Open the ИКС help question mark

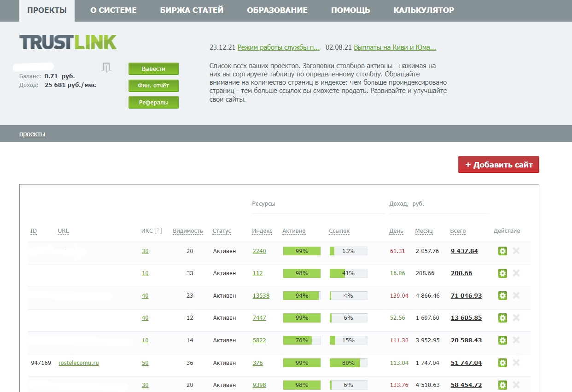158,231
